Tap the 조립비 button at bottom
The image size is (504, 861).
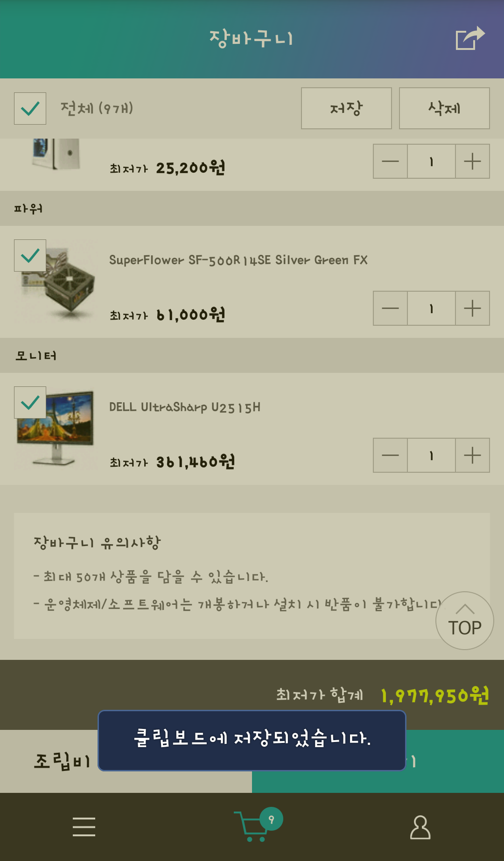click(x=62, y=761)
